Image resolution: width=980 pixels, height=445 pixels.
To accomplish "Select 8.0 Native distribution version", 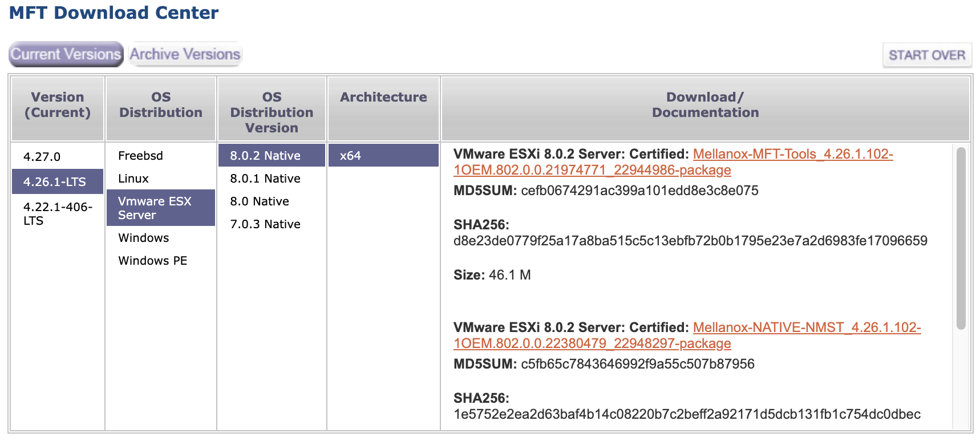I will tap(260, 201).
